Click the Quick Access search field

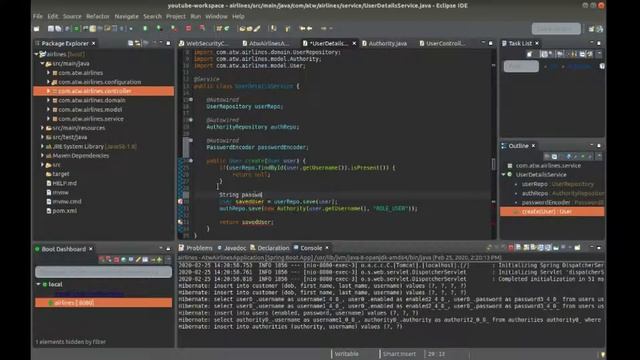[x=556, y=29]
